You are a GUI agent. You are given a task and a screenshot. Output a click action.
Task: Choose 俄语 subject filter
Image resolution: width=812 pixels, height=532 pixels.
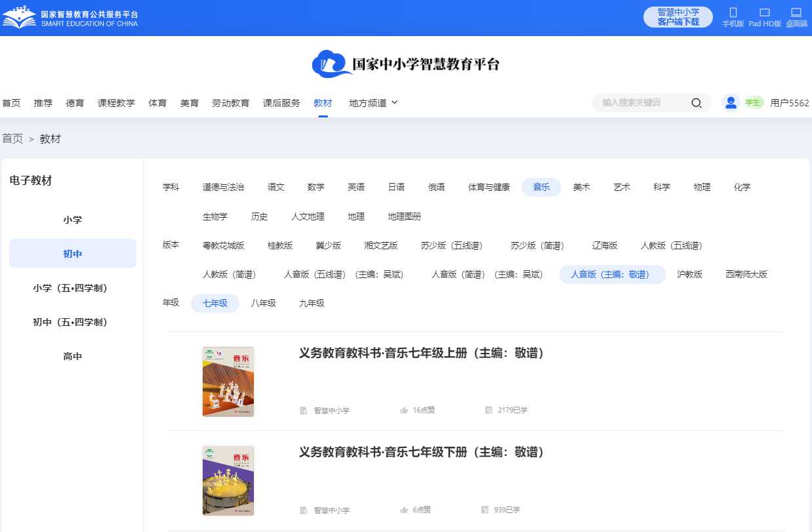pos(437,187)
